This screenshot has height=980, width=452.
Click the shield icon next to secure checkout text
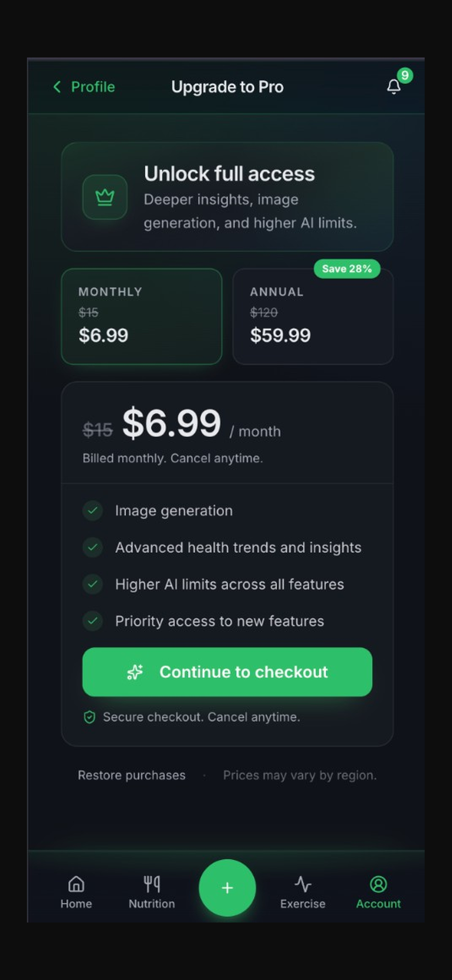click(90, 717)
